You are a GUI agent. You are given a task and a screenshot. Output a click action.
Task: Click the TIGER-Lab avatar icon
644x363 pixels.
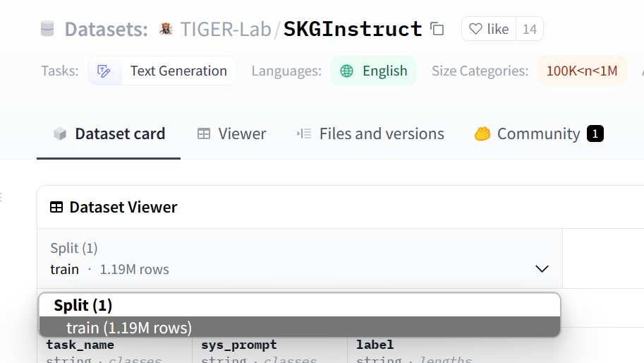coord(166,29)
